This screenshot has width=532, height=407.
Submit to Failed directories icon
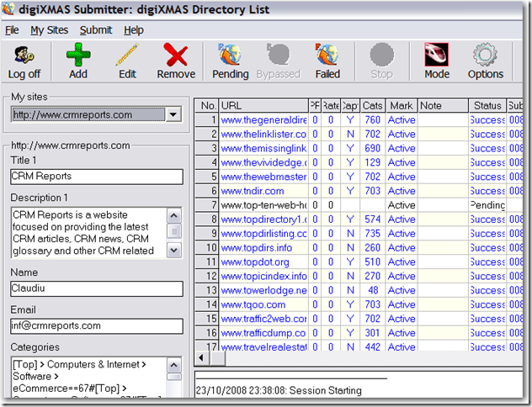pos(327,55)
